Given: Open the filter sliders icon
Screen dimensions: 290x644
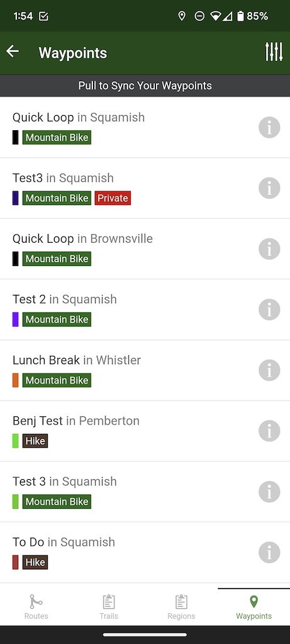Looking at the screenshot, I should (x=274, y=52).
